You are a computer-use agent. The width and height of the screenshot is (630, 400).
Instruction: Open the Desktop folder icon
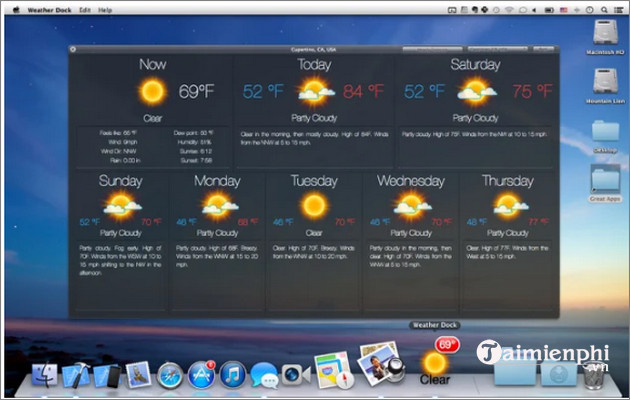(x=605, y=131)
